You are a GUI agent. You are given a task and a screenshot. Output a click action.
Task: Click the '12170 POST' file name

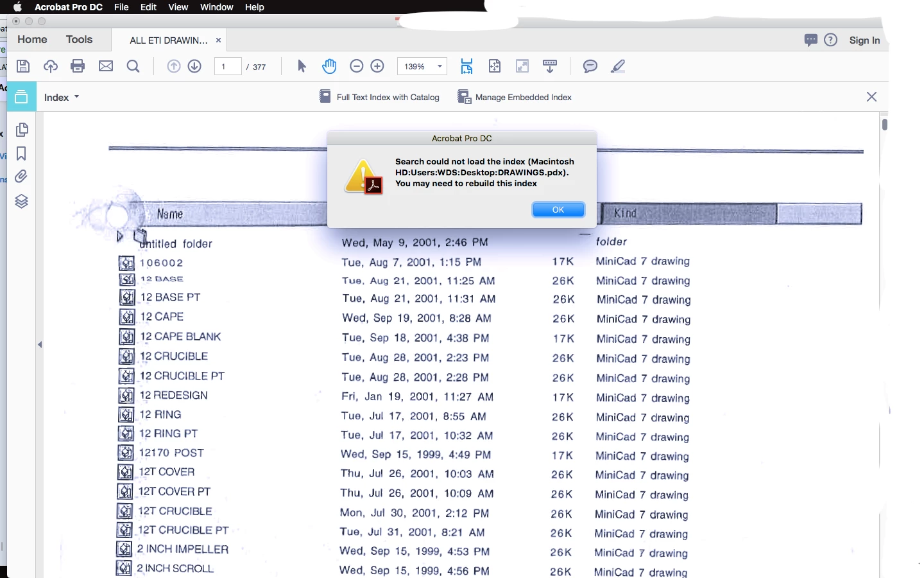tap(171, 453)
